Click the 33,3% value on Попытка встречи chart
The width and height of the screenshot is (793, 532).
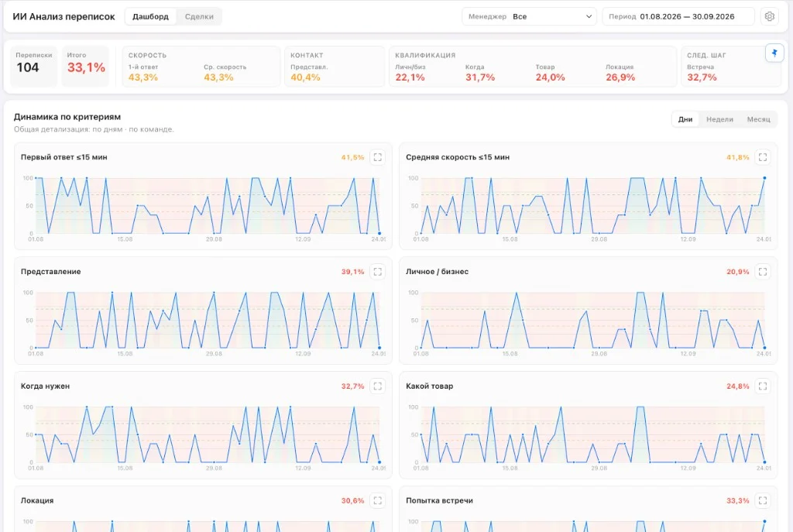click(738, 501)
